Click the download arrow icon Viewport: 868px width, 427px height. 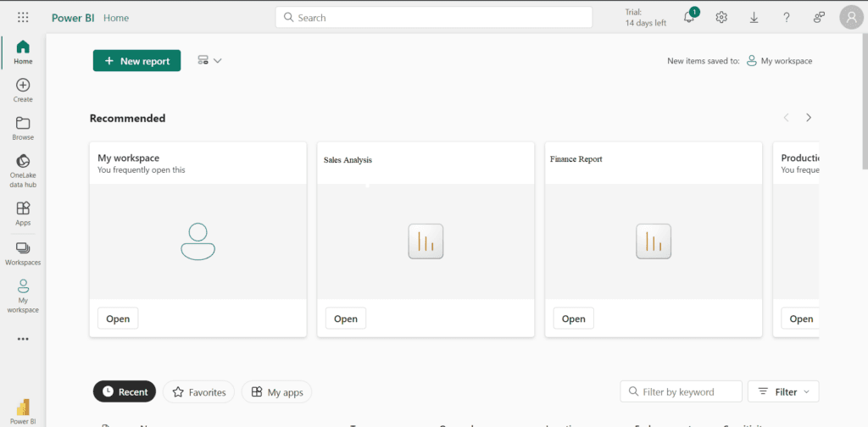click(x=754, y=18)
